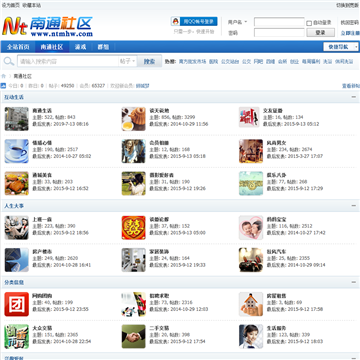Viewport: 360px width, 360px height.
Task: Click the QQ penguin login icon
Action: point(176,21)
